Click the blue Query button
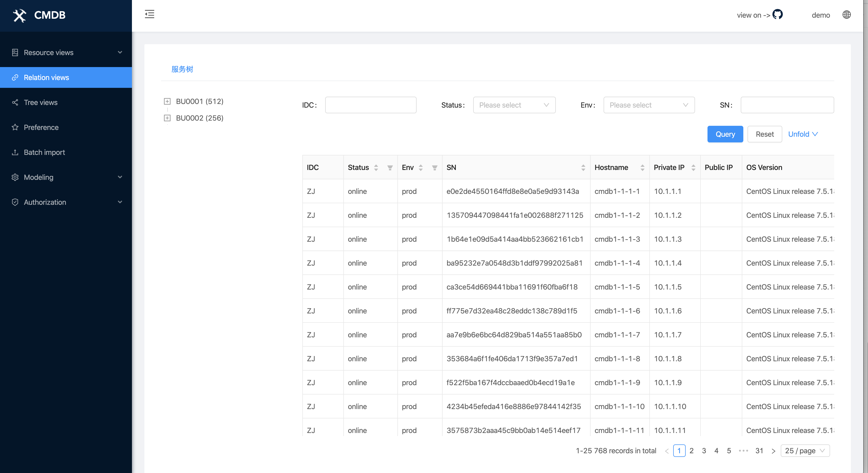The height and width of the screenshot is (473, 868). 725,134
